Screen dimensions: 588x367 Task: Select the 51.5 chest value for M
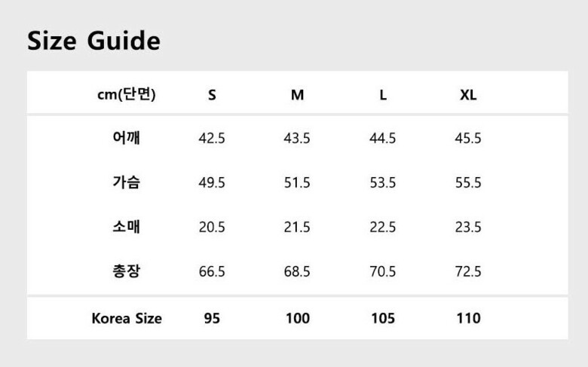pos(297,183)
